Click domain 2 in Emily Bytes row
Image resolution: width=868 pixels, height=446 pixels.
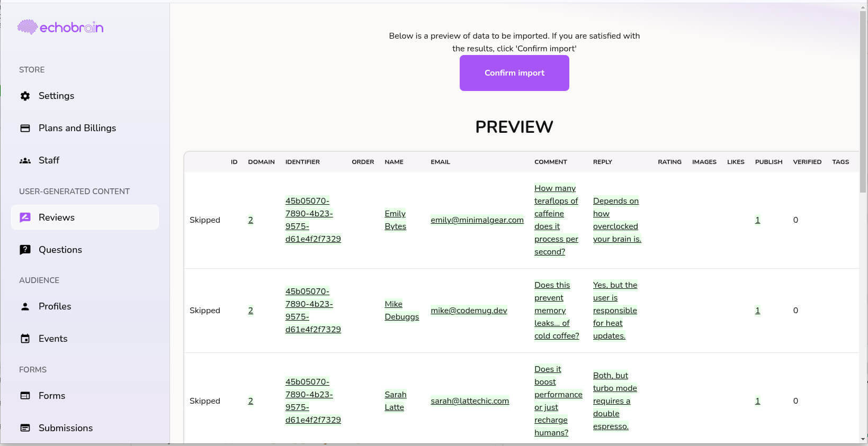(x=250, y=220)
